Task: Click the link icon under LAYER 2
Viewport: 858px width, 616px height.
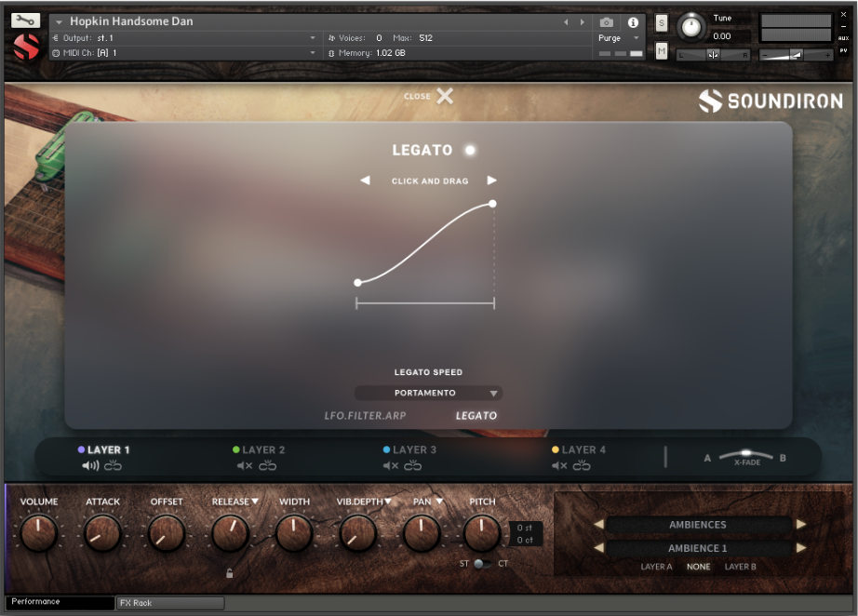Action: pos(268,465)
